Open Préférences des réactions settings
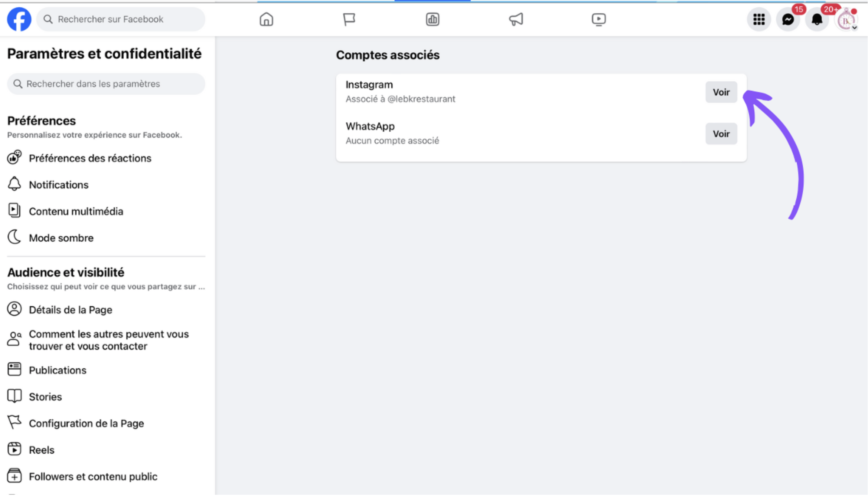This screenshot has width=868, height=497. 106,158
